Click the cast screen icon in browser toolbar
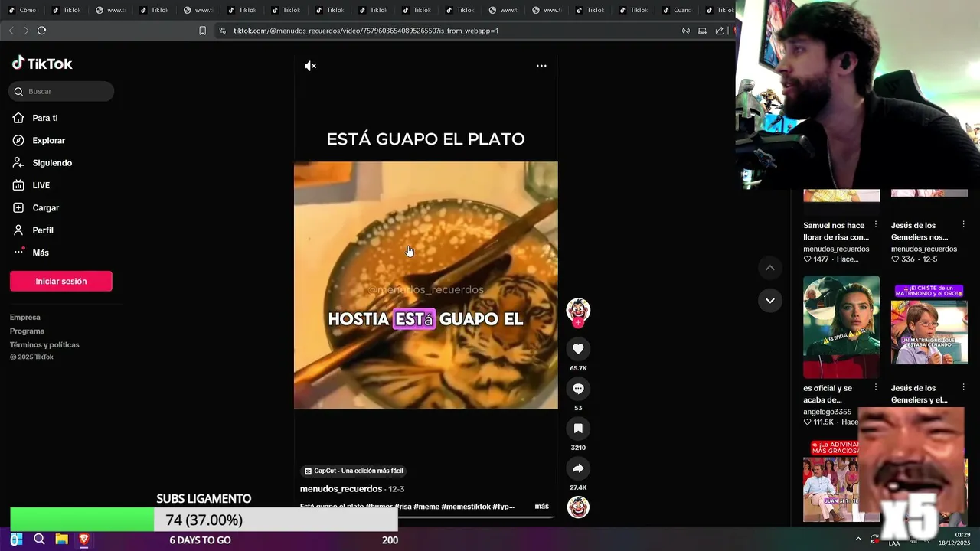980x551 pixels. pyautogui.click(x=703, y=31)
